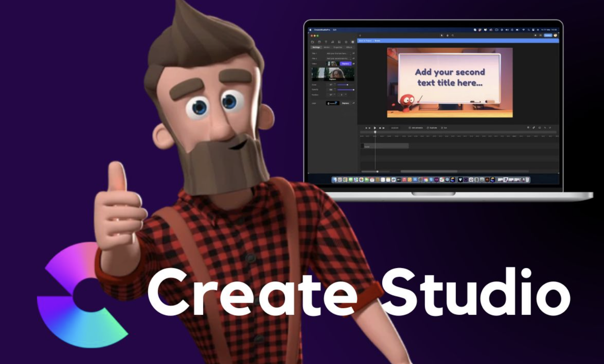Screen dimensions: 604x364
Task: Switch to the Properties tab
Action: click(338, 47)
